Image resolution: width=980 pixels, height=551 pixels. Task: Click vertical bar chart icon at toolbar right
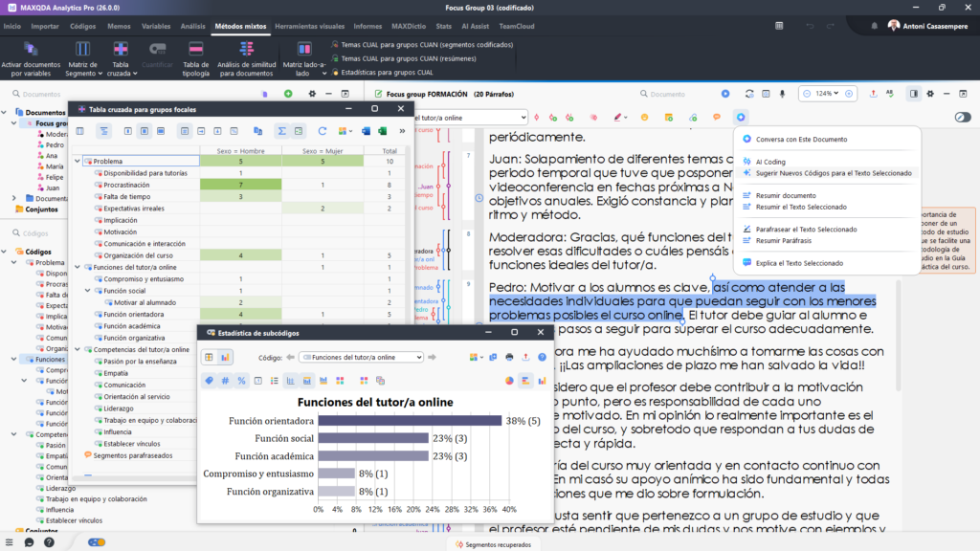542,381
